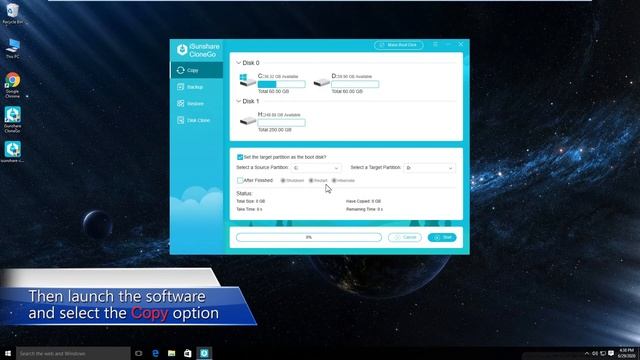Click the 'Remaining Time' status text
This screenshot has height=360, width=640.
point(364,209)
